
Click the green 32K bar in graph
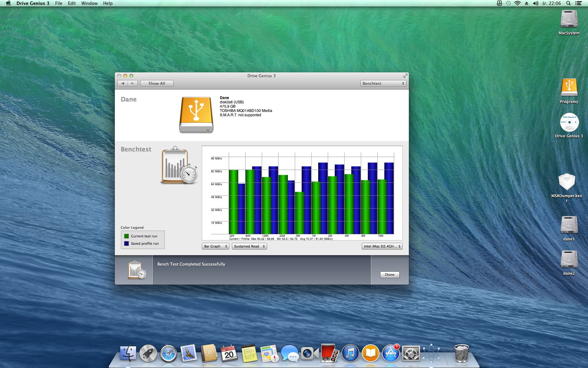pyautogui.click(x=233, y=202)
